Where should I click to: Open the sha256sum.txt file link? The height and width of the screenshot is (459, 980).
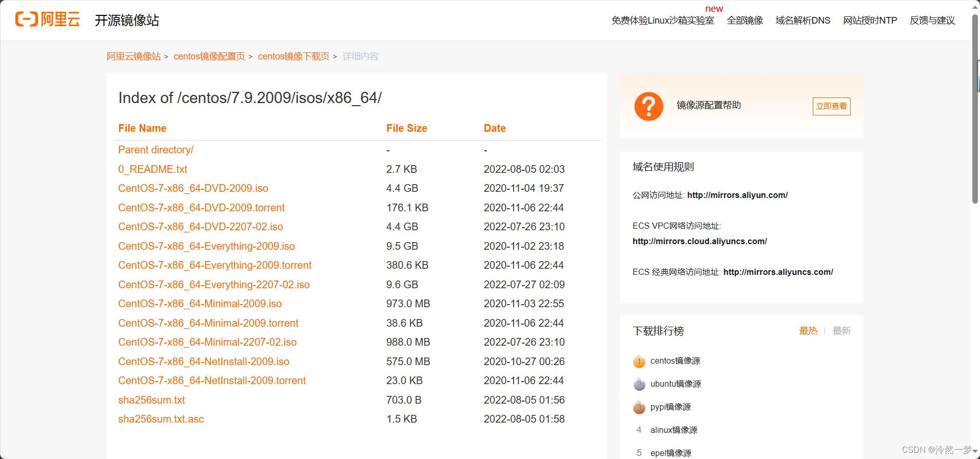click(x=151, y=400)
